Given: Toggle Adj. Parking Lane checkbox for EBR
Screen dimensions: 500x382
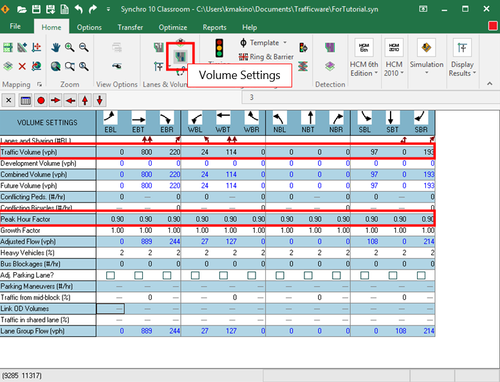Looking at the screenshot, I should (167, 275).
